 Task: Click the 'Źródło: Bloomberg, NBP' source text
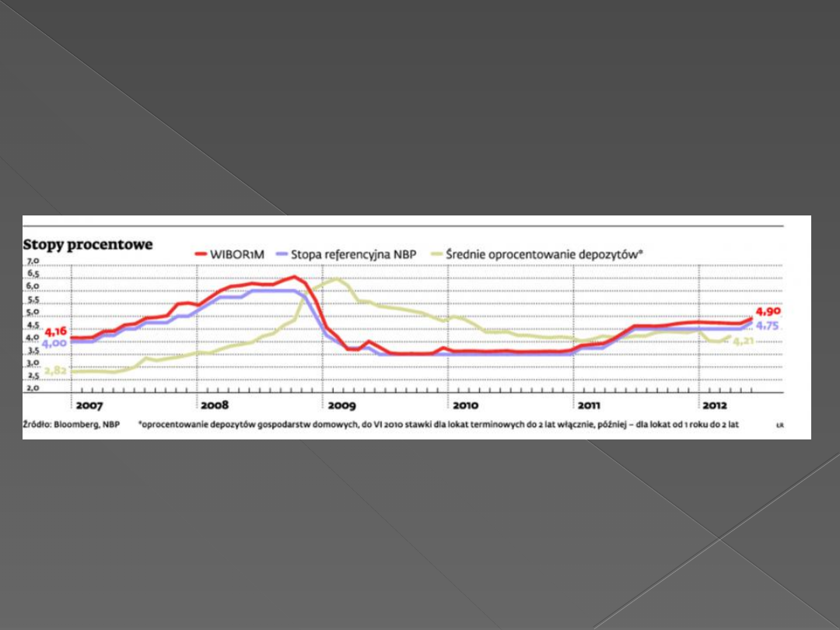point(72,425)
